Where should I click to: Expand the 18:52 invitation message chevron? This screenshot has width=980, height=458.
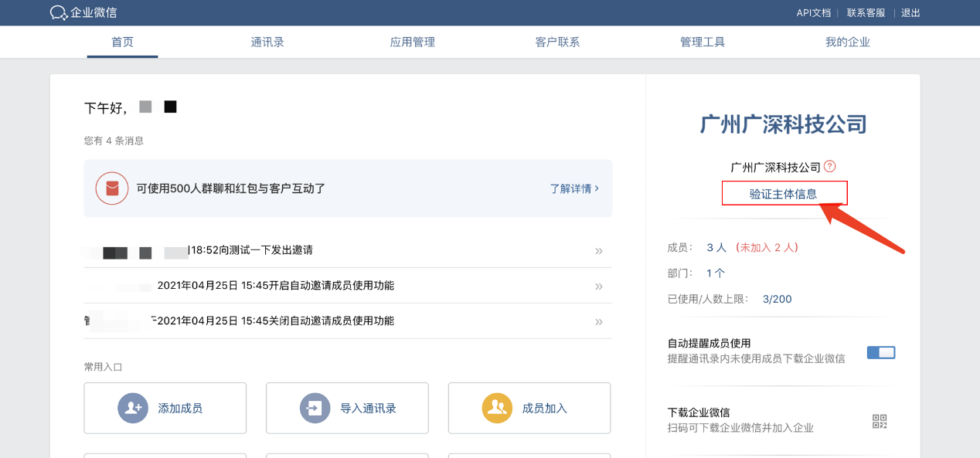pyautogui.click(x=599, y=251)
